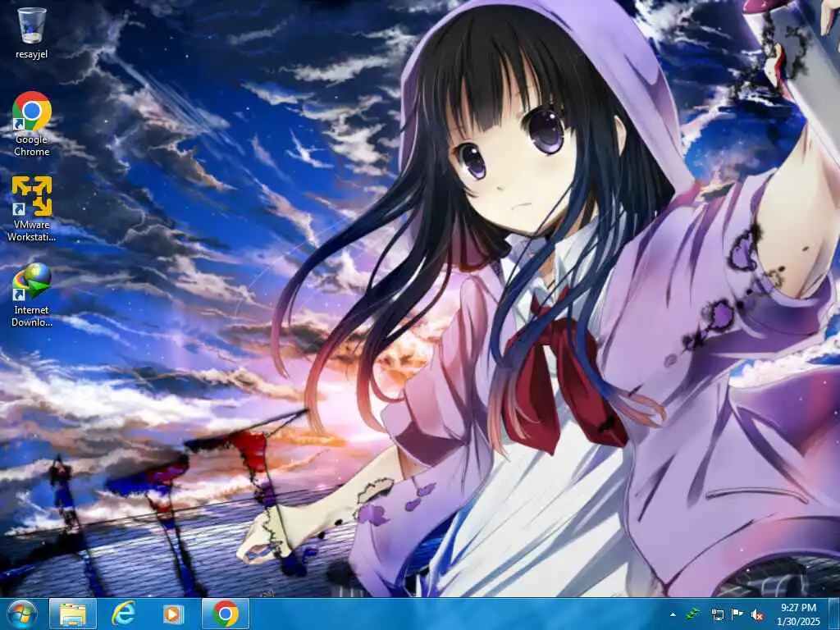Click the green arrows tray icon
840x630 pixels.
pos(693,614)
